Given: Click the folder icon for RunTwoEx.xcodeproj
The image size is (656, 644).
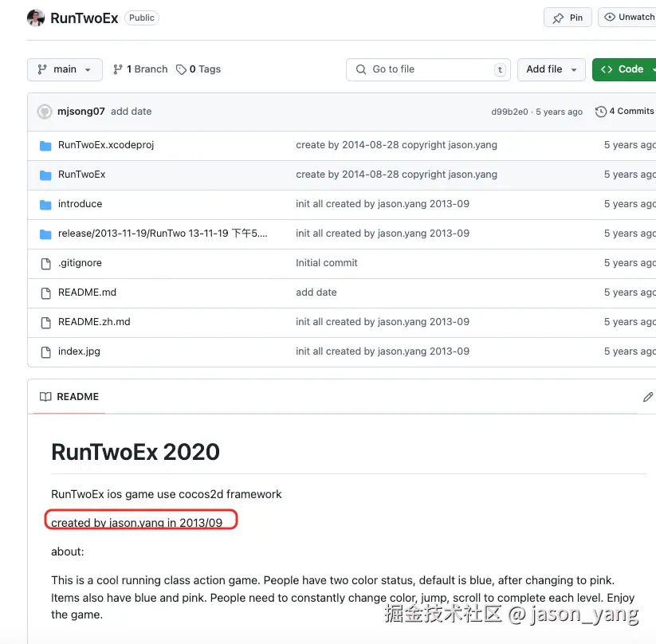Looking at the screenshot, I should point(45,145).
